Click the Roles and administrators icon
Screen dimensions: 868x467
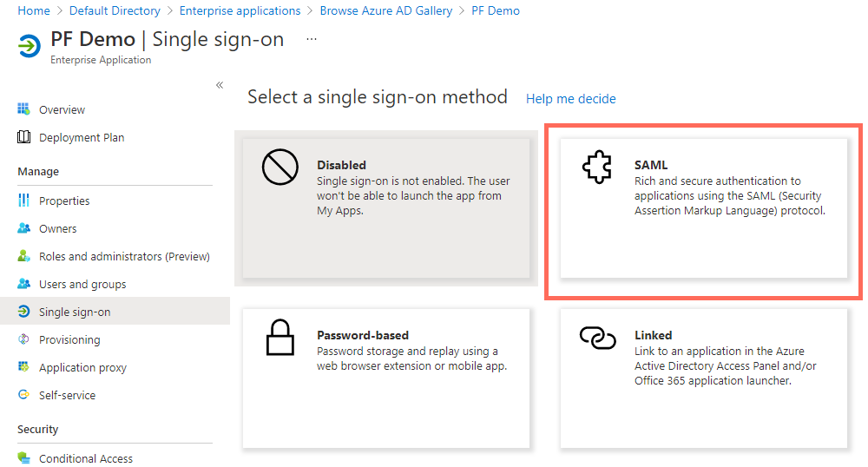(23, 255)
